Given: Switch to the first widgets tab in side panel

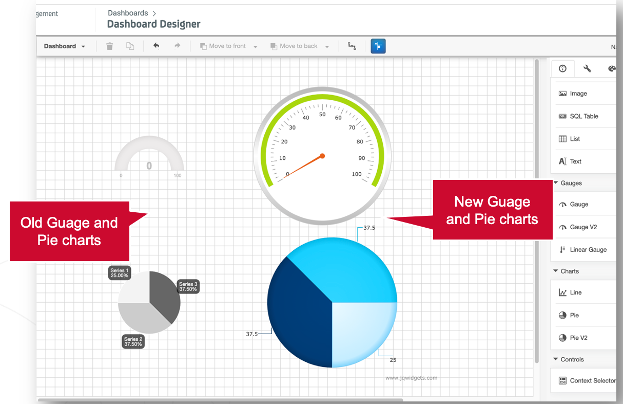Looking at the screenshot, I should click(x=563, y=68).
